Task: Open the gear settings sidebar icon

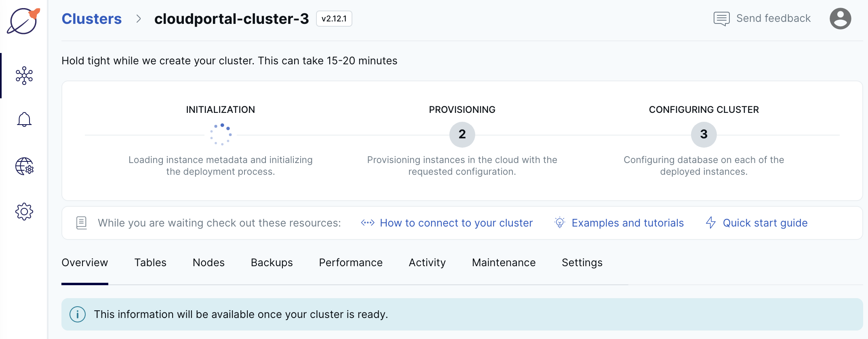Action: click(24, 212)
